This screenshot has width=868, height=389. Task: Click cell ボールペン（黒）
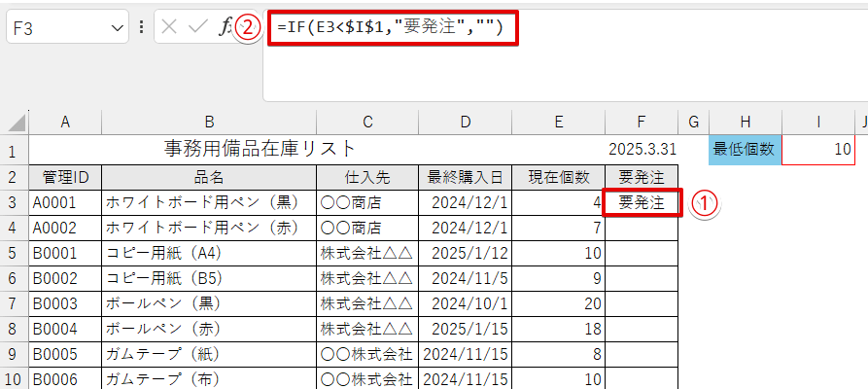209,303
